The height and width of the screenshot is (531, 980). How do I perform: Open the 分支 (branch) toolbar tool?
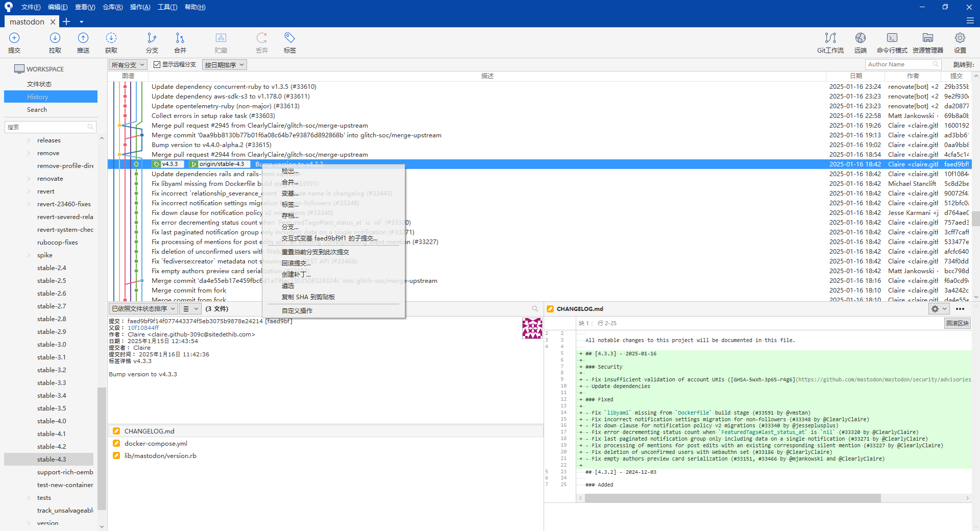click(152, 42)
